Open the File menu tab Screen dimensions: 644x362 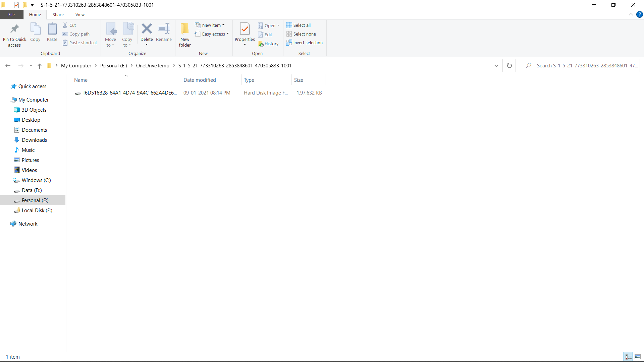[11, 14]
